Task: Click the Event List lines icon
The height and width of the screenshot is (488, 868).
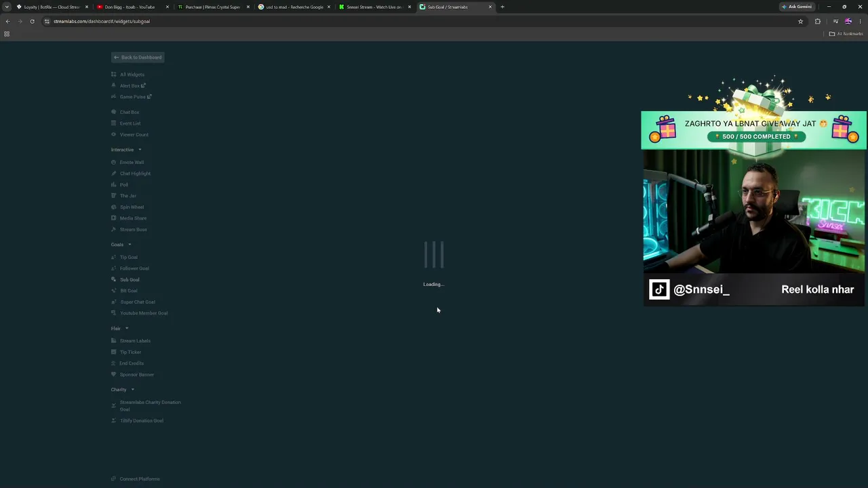Action: tap(114, 123)
